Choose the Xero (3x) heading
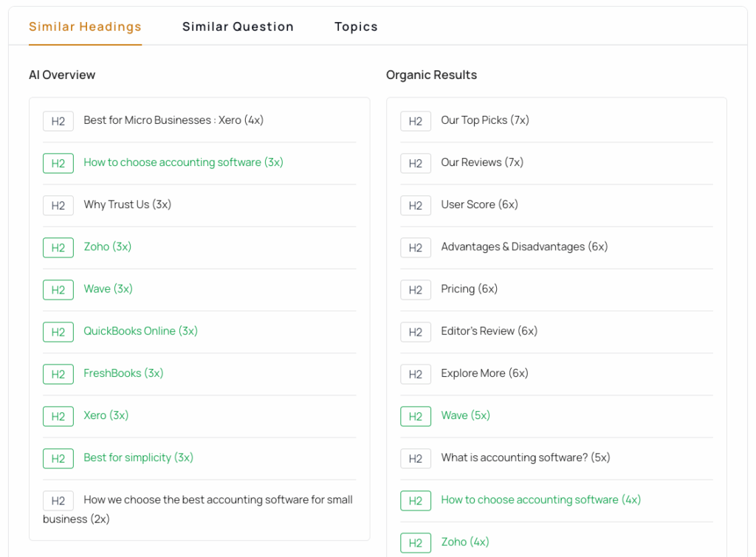 pos(106,415)
